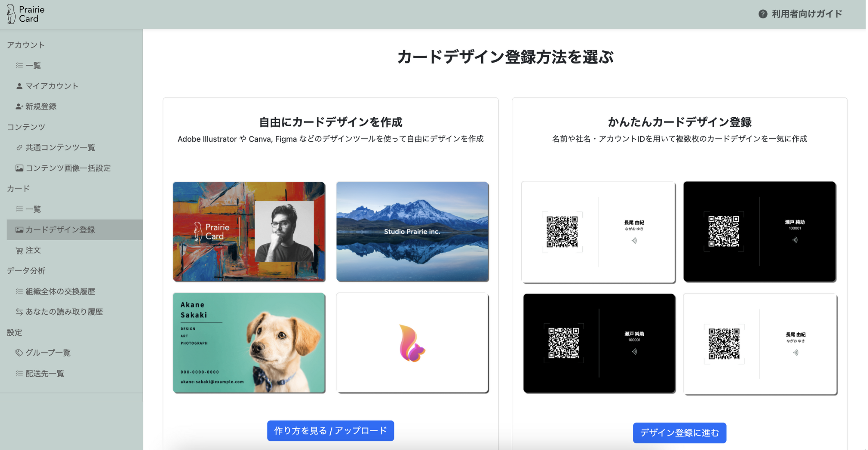Image resolution: width=868 pixels, height=450 pixels.
Task: Click the 共通コンテンツ一覧 link icon
Action: [19, 148]
